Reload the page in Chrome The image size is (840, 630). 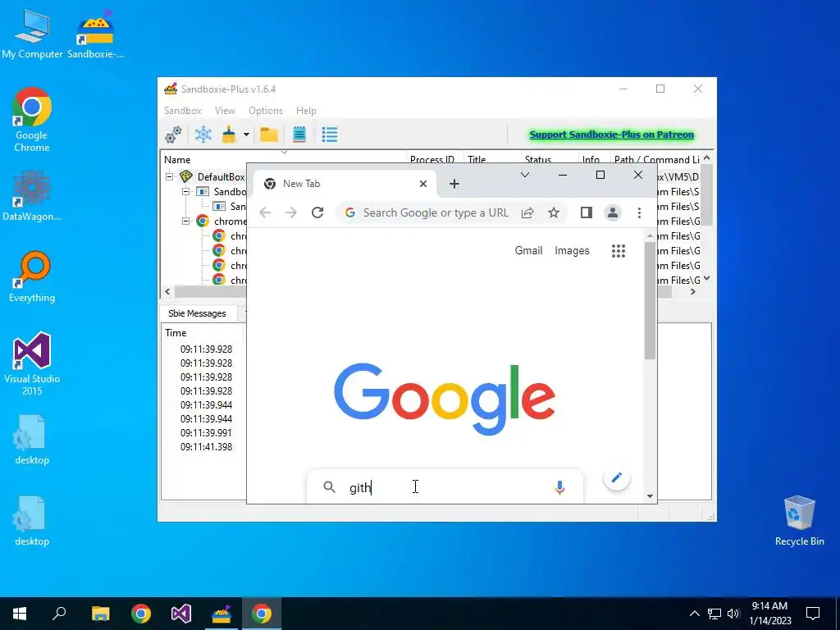pos(317,212)
